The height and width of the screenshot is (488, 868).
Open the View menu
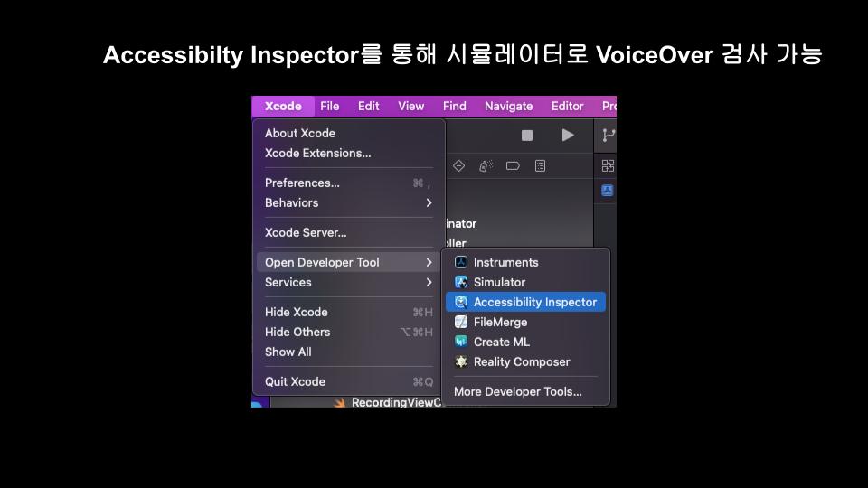pos(410,107)
